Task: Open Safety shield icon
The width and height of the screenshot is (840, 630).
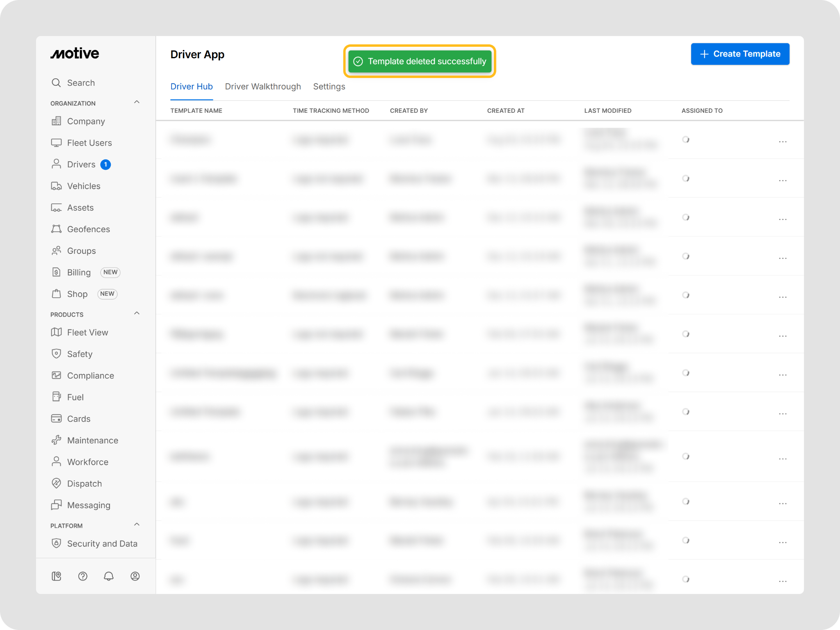Action: click(x=56, y=354)
